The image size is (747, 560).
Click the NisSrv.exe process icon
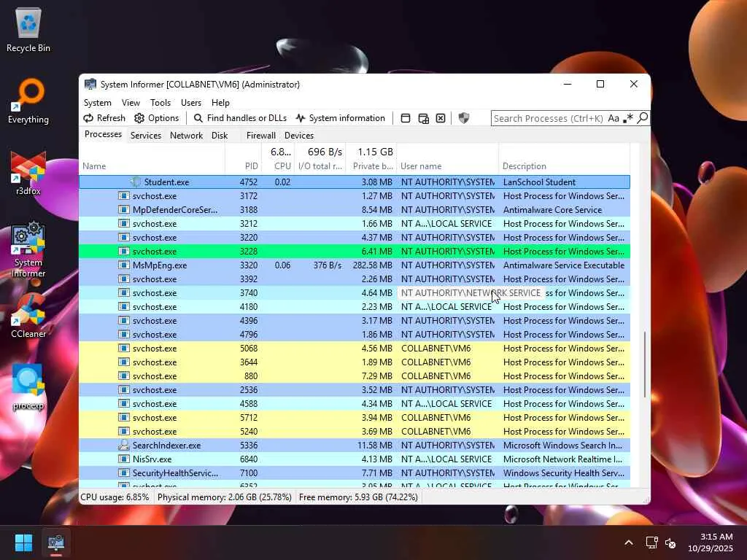tap(124, 459)
